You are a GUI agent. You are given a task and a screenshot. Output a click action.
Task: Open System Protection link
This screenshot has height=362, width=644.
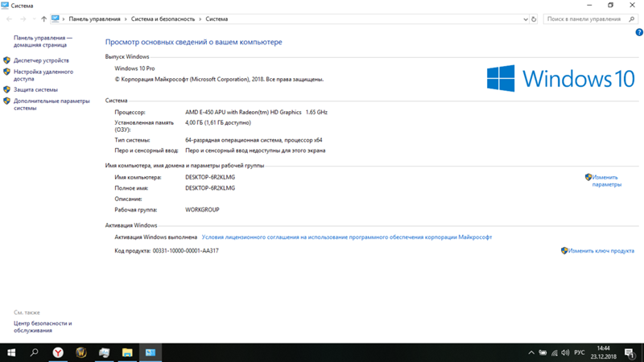pos(35,89)
